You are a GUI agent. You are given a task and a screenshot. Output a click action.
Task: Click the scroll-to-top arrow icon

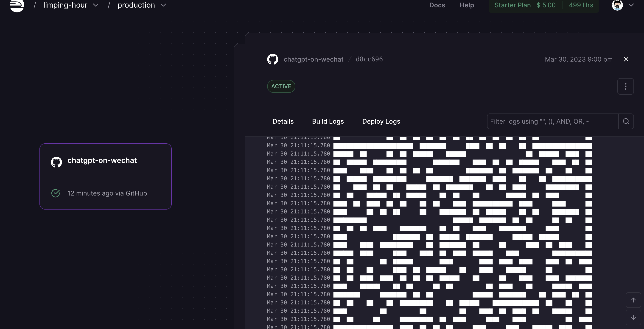[633, 300]
